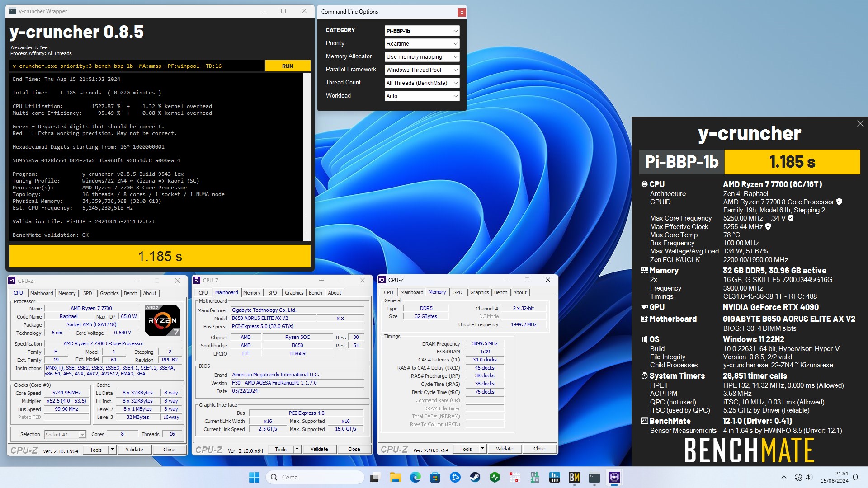868x488 pixels.
Task: Click verified shield next to CPUID
Action: [839, 202]
